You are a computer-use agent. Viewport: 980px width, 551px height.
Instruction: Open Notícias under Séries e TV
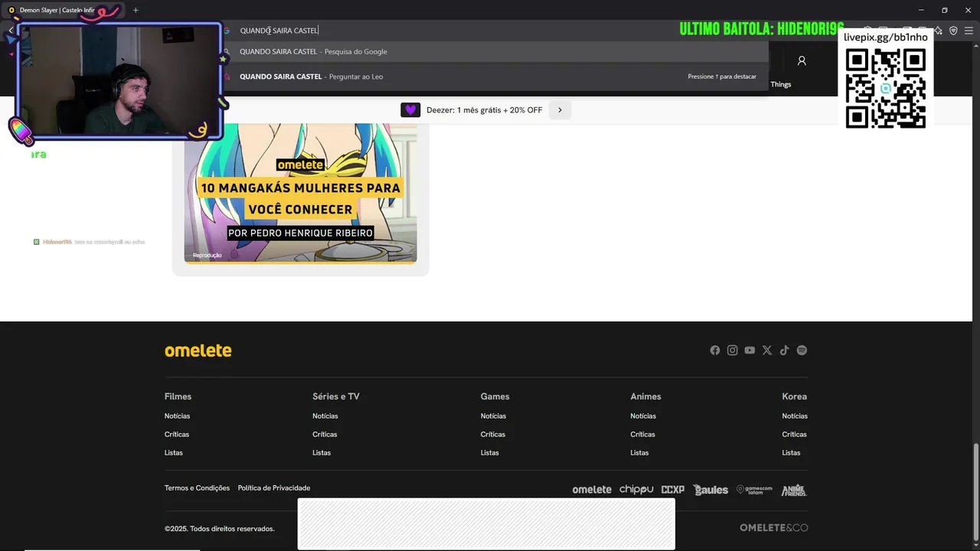pyautogui.click(x=325, y=416)
